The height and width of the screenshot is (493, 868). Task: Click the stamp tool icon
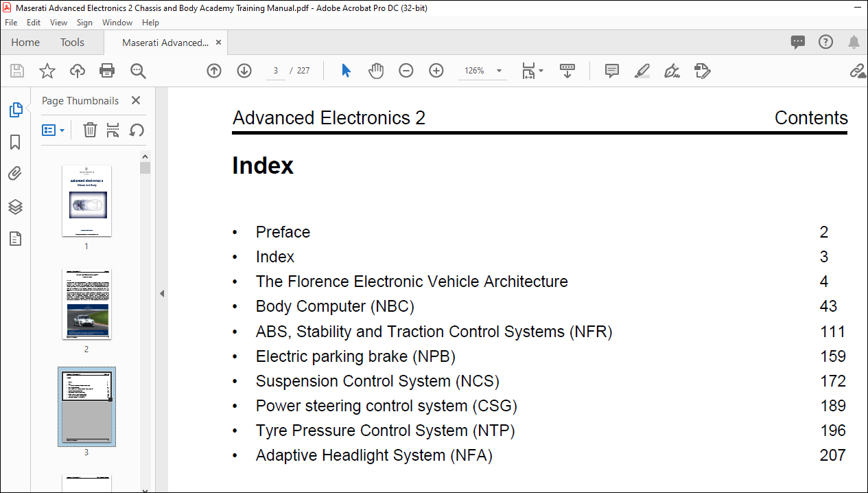click(x=702, y=71)
